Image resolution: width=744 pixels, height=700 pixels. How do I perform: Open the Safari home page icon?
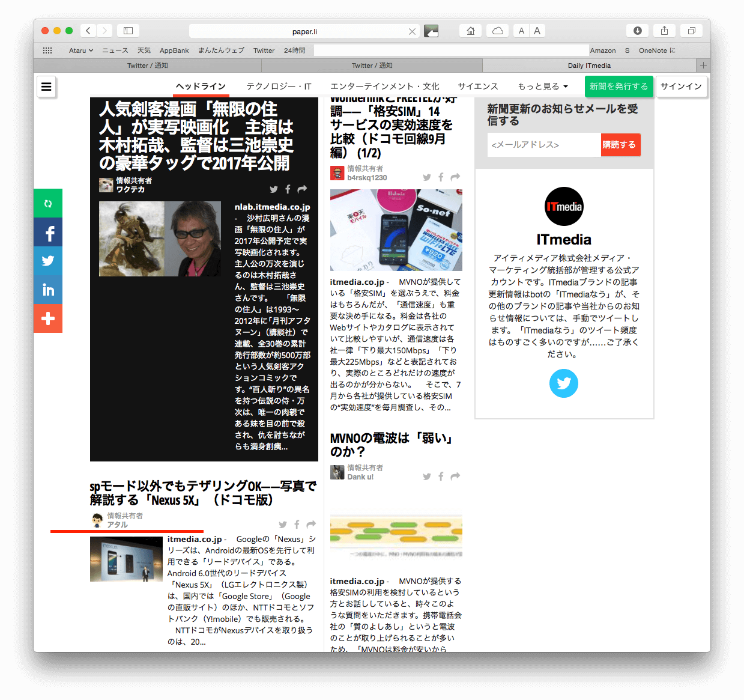point(471,31)
